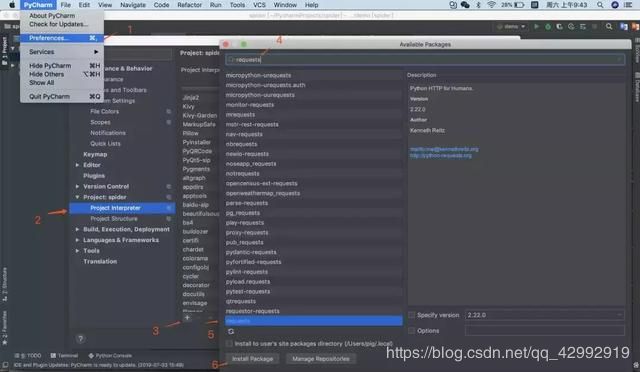Open the Navigate menu

tap(133, 5)
